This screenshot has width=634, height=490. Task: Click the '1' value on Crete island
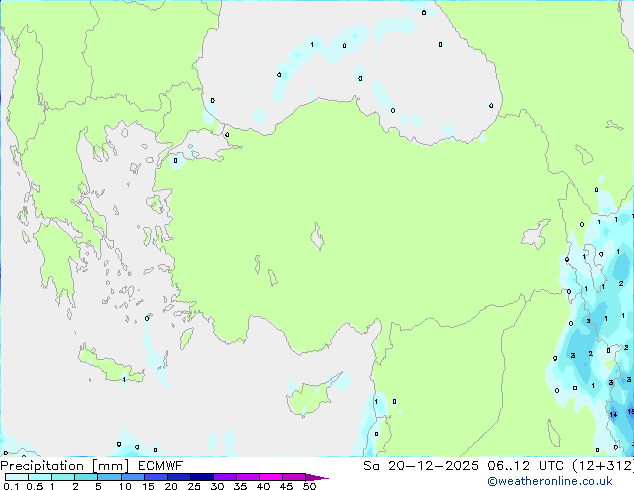[x=124, y=380]
